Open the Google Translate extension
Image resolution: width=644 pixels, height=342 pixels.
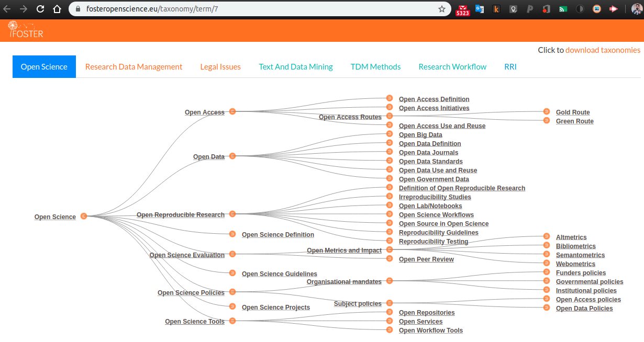pos(480,9)
